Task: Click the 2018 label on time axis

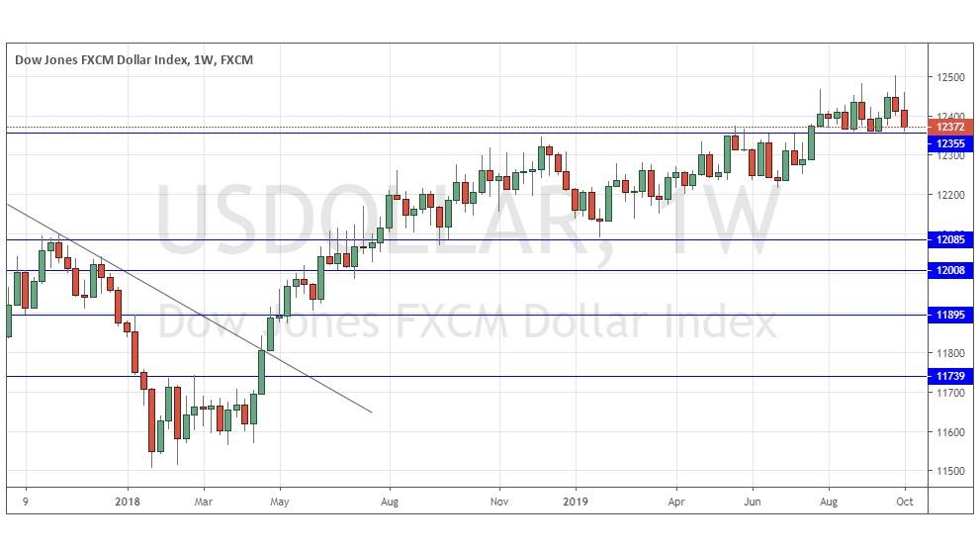Action: [128, 502]
